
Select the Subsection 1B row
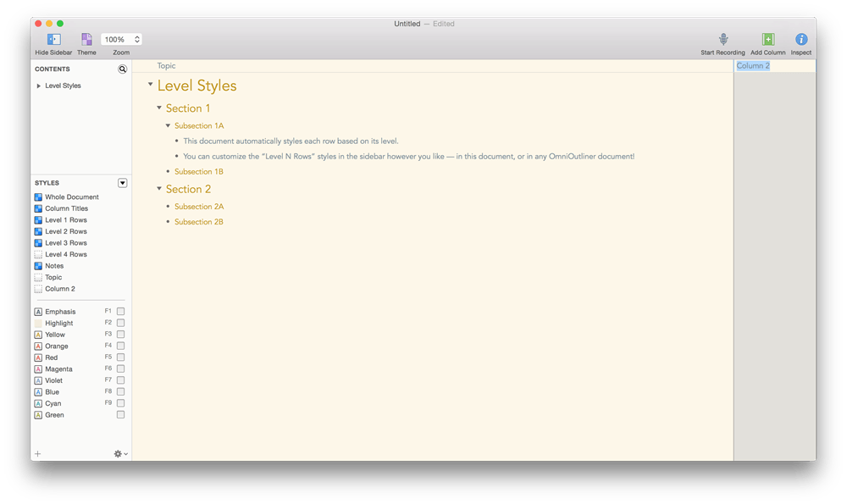199,172
